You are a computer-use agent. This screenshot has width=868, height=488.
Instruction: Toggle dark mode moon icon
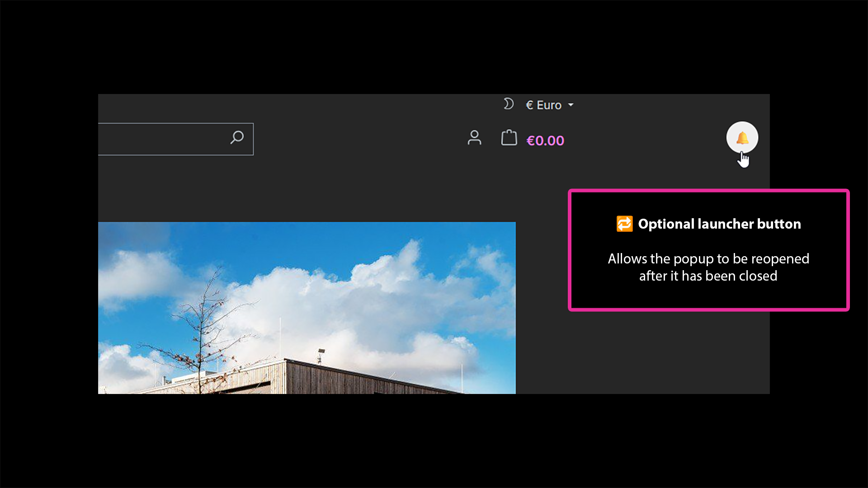point(509,104)
